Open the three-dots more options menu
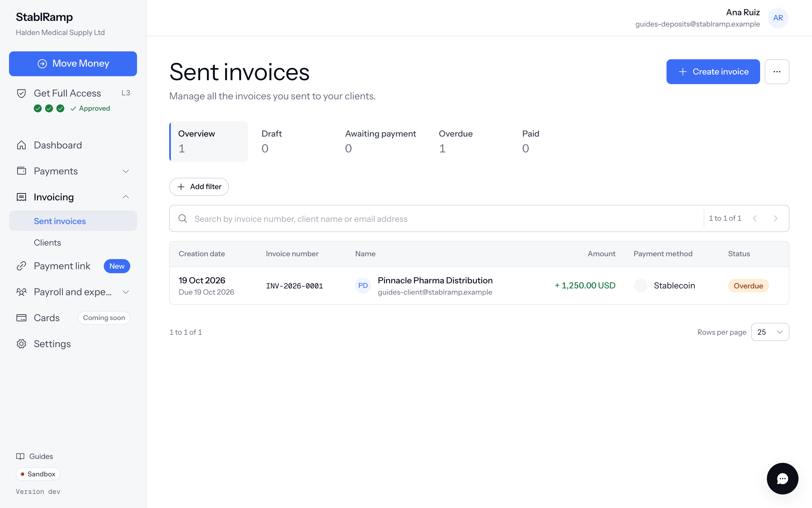 coord(777,72)
